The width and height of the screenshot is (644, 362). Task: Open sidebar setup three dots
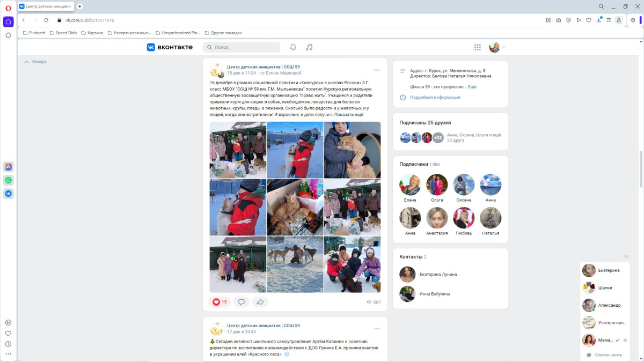[8, 354]
